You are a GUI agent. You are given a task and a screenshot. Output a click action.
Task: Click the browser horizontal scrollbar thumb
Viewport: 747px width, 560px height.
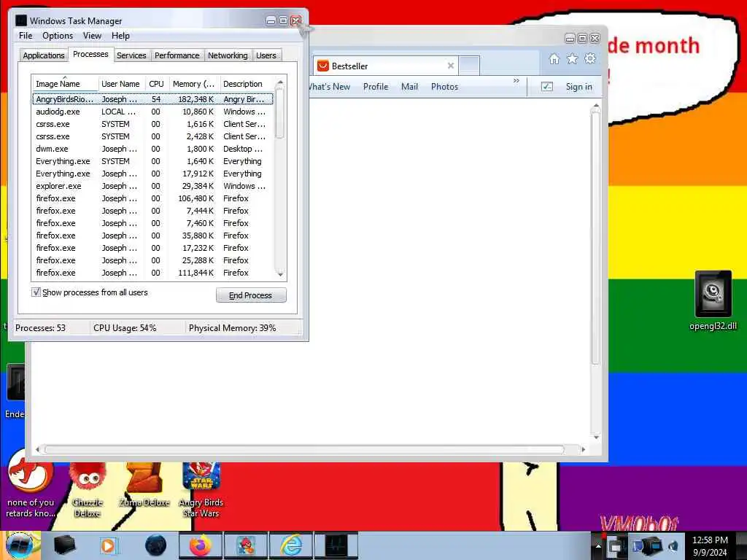(x=304, y=449)
